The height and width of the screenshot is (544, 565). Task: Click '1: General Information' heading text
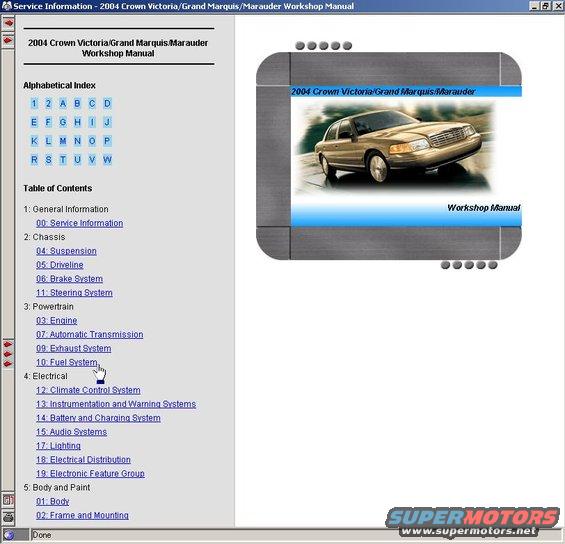(66, 209)
